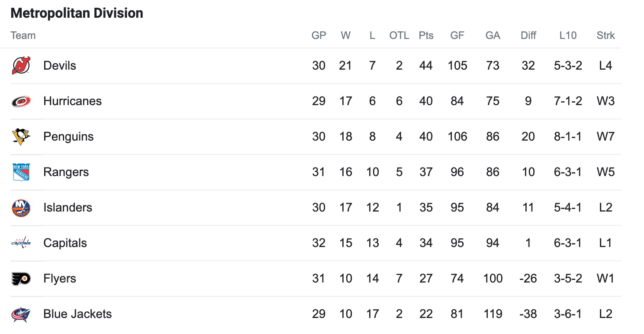This screenshot has width=644, height=334.
Task: Open the Devils team name link
Action: click(60, 66)
